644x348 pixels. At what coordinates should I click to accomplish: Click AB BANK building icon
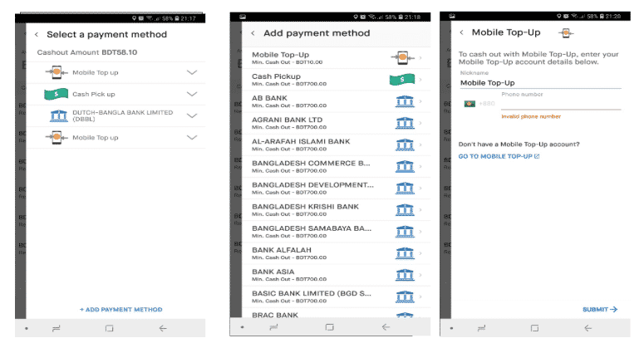(x=405, y=101)
